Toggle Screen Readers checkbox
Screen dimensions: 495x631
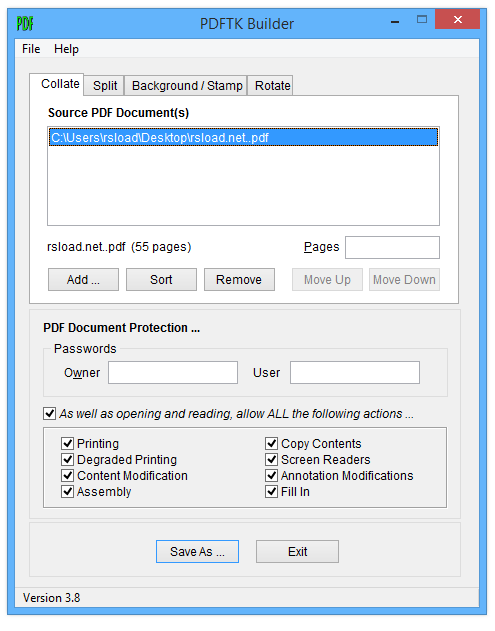coord(272,460)
